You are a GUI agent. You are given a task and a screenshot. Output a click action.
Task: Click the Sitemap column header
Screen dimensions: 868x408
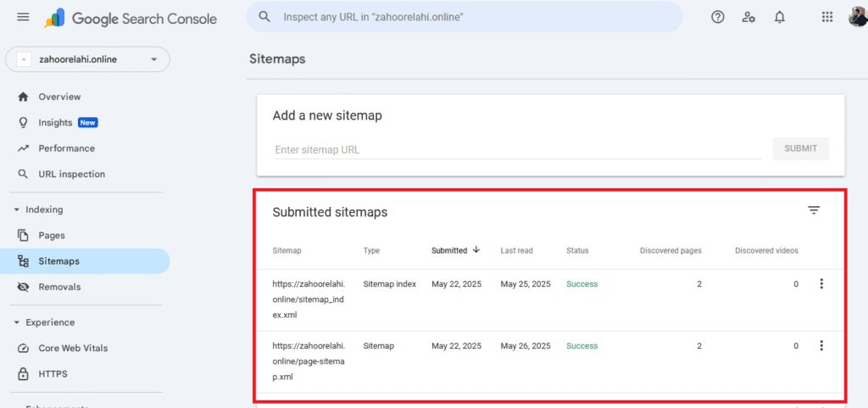287,251
